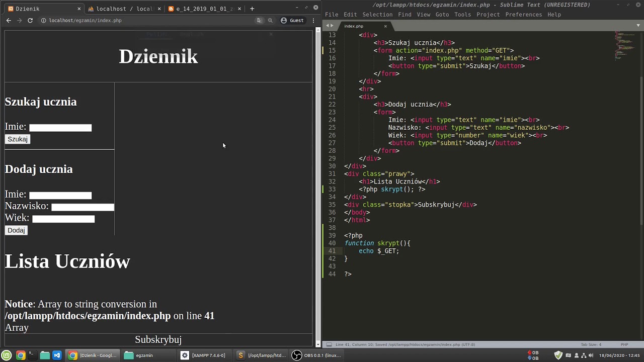Close the e_14_2019_01_01 tab
Screen dimensions: 644x362
coord(239,9)
